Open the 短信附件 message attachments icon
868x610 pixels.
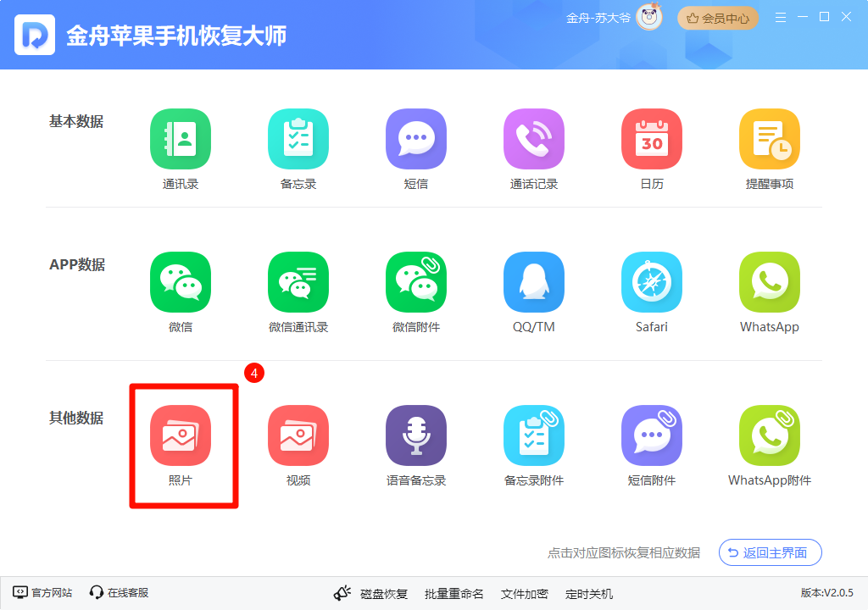tap(652, 435)
